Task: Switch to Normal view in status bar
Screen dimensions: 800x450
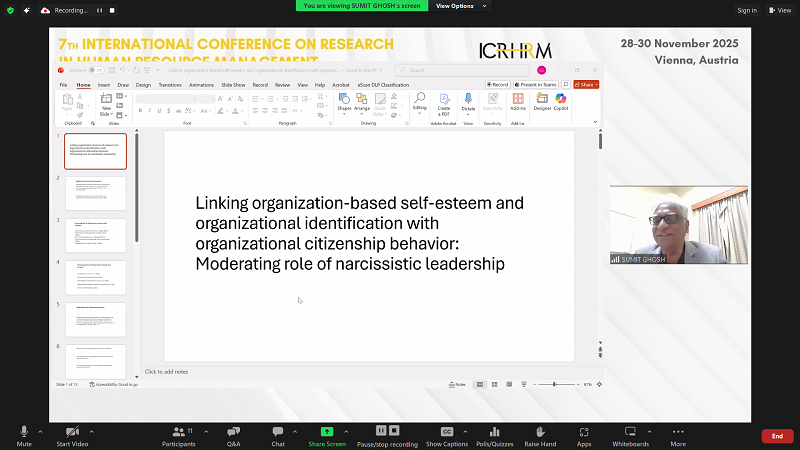Action: coord(480,384)
